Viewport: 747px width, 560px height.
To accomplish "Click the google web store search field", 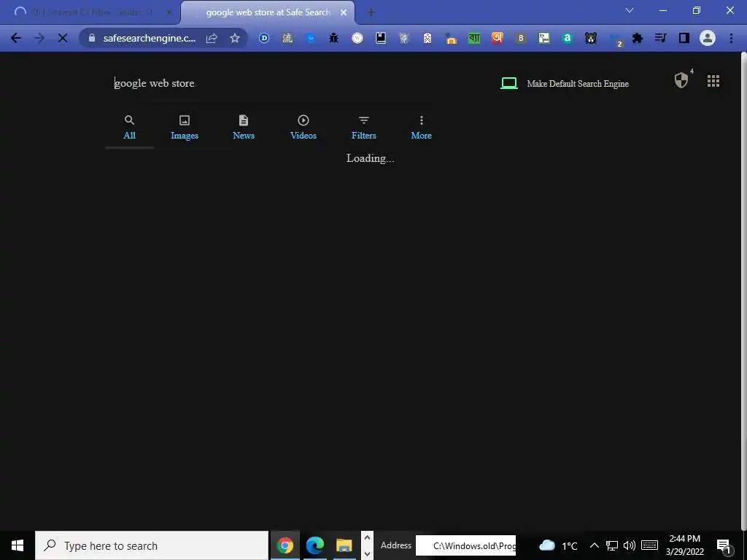I will [x=273, y=83].
